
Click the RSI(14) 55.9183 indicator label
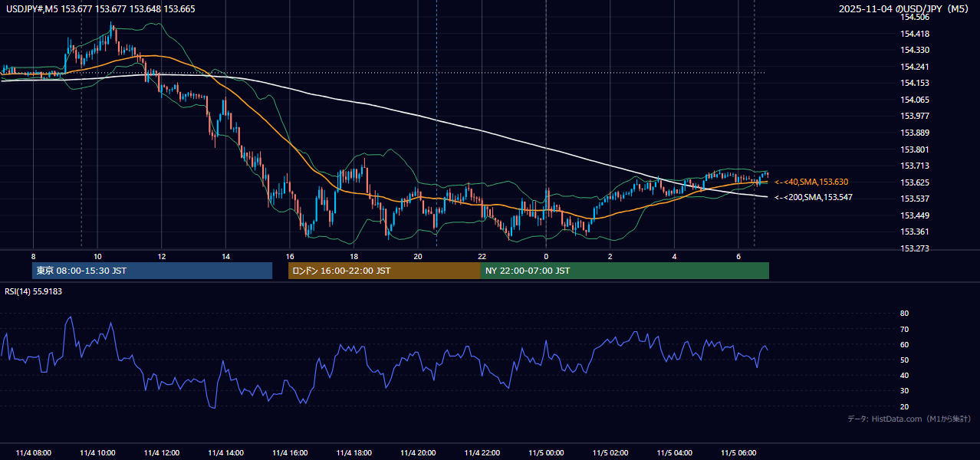(x=33, y=291)
